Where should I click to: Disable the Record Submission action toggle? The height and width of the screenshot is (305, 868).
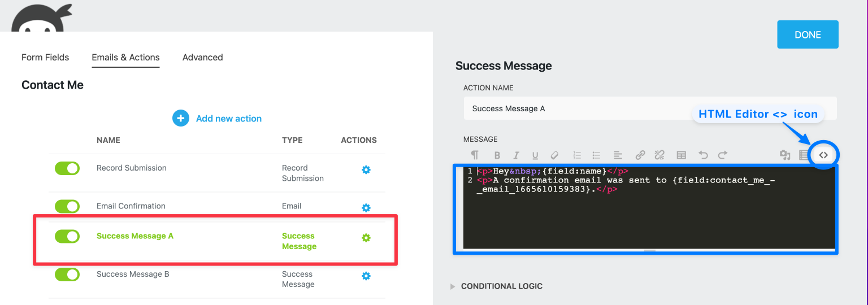coord(67,168)
